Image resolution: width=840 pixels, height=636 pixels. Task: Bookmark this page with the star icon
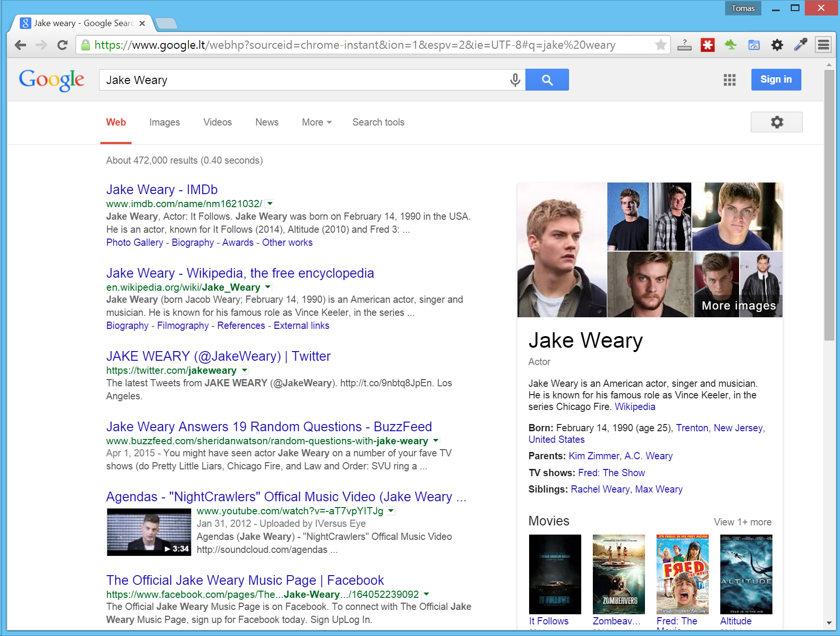point(660,45)
